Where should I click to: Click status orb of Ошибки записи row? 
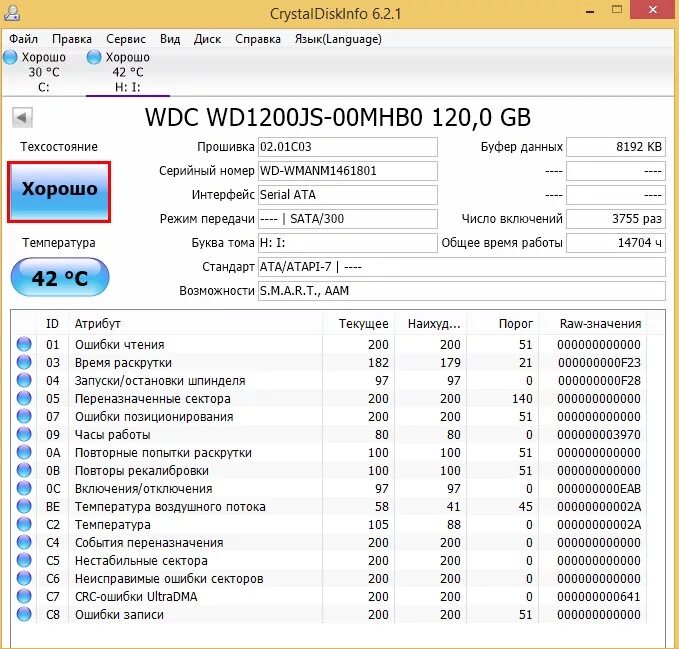(24, 614)
